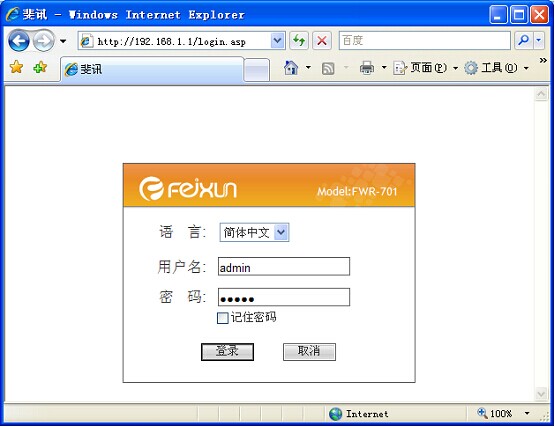This screenshot has height=427, width=555.
Task: Click the 取消 cancel button
Action: point(309,352)
